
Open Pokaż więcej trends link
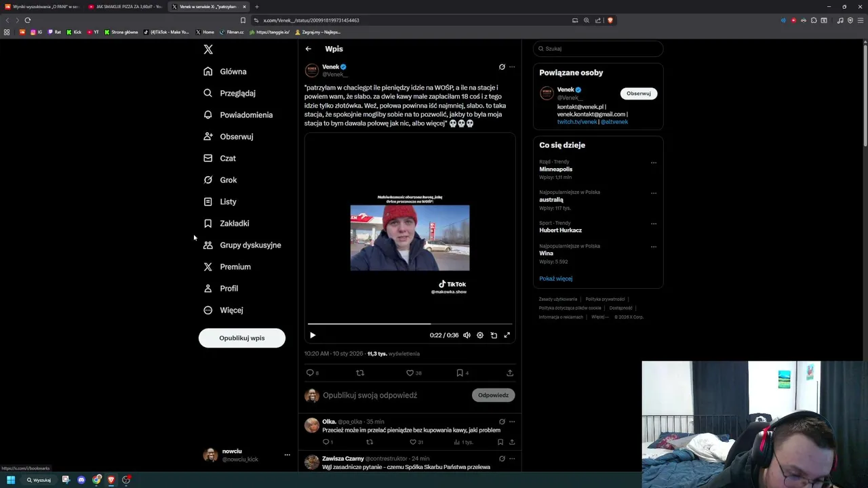[x=555, y=279]
